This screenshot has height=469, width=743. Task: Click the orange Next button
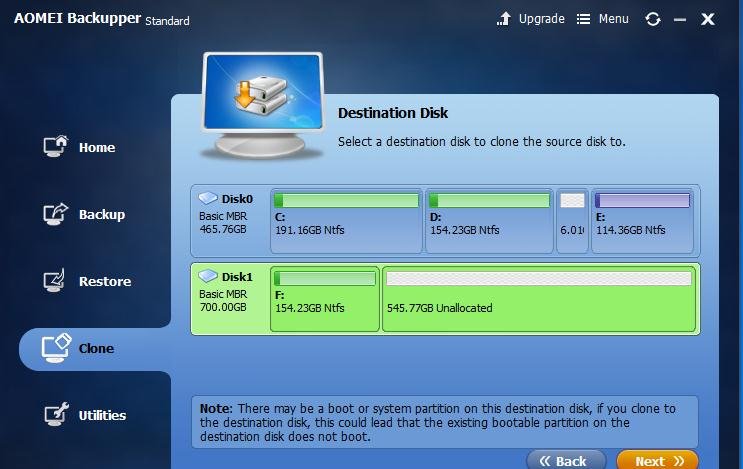[x=658, y=460]
